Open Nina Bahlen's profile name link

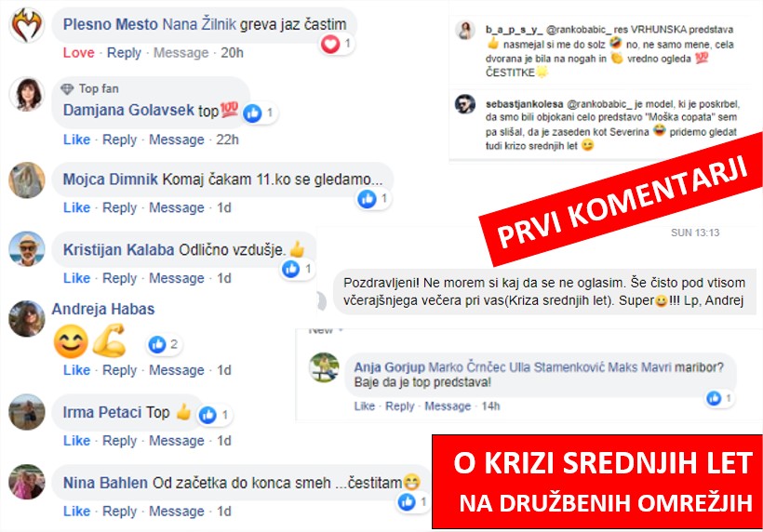click(x=105, y=483)
